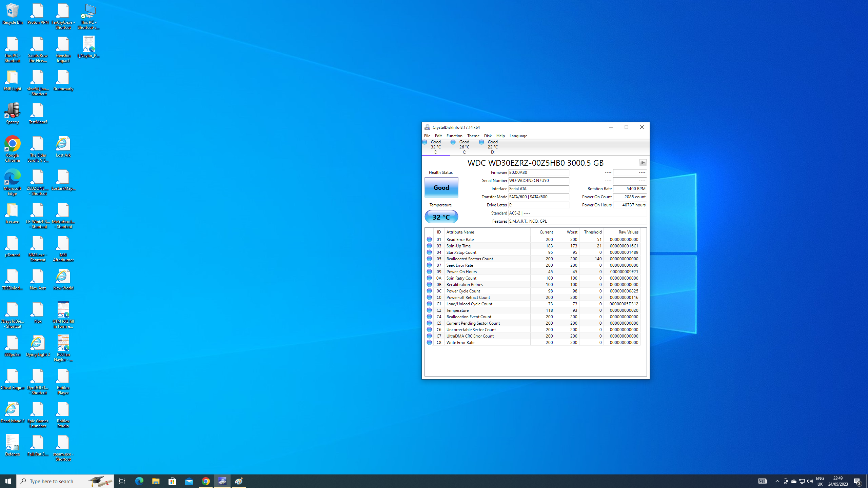Select the Cheat Engine desktop icon
The width and height of the screenshot is (868, 488).
[x=13, y=380]
